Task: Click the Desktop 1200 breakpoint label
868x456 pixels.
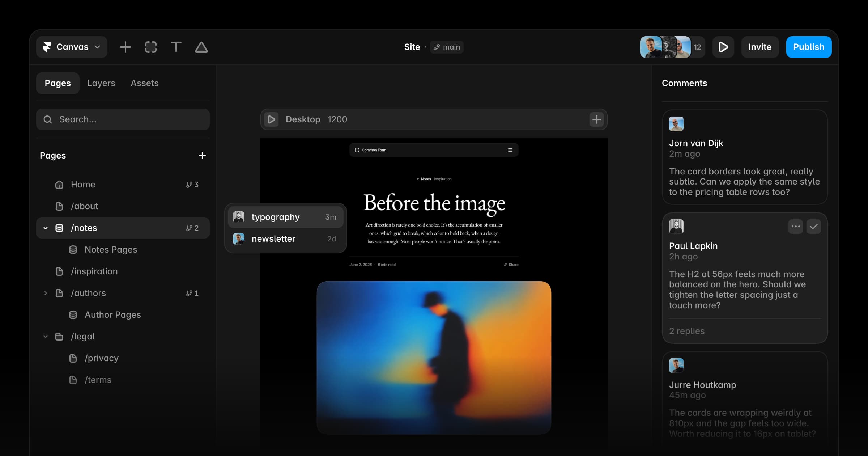Action: (x=316, y=119)
